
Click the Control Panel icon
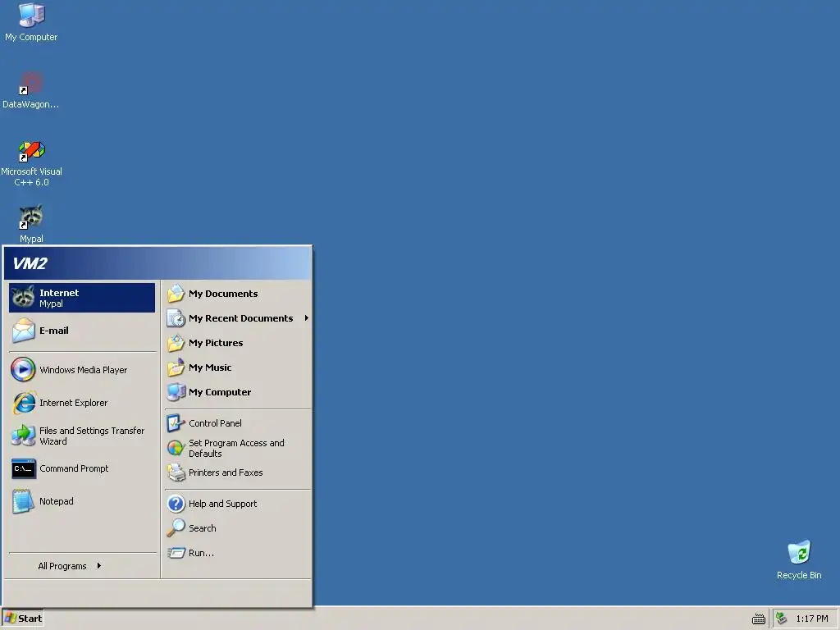pos(176,423)
